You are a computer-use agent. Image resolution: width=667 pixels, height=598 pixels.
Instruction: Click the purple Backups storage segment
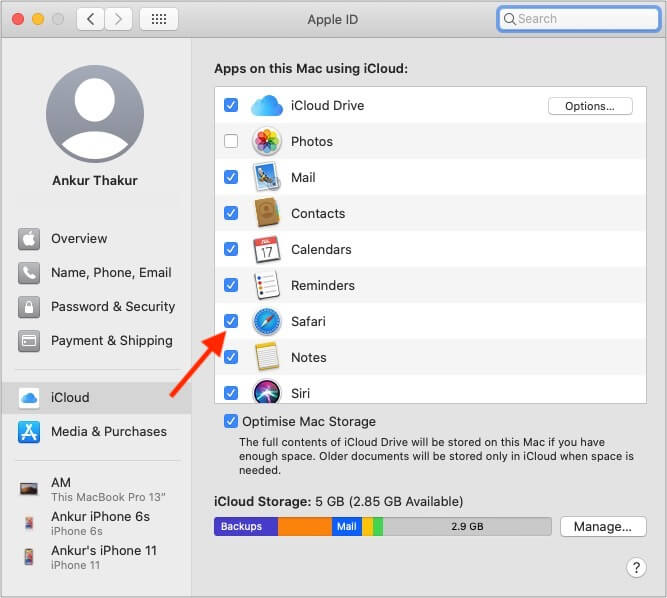tap(246, 527)
